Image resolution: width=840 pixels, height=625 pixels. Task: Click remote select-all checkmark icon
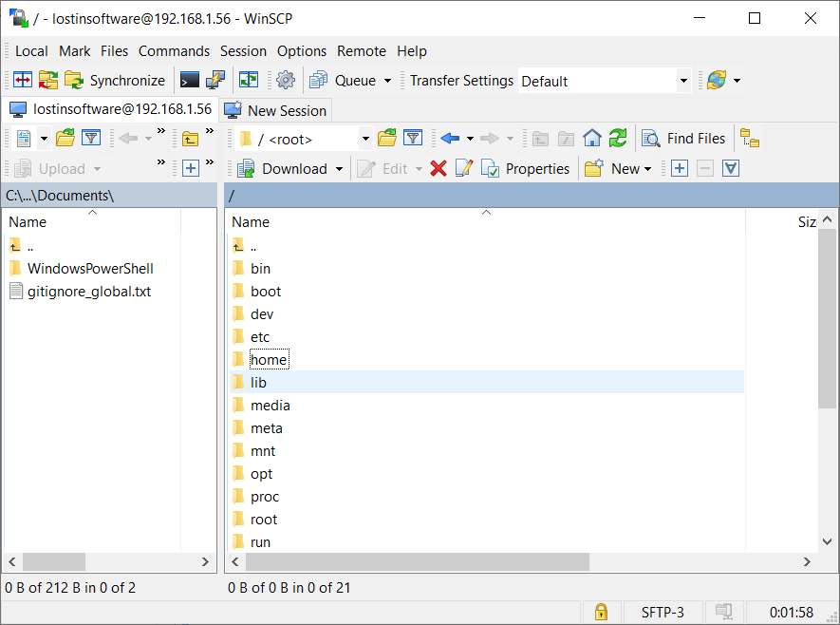[731, 168]
